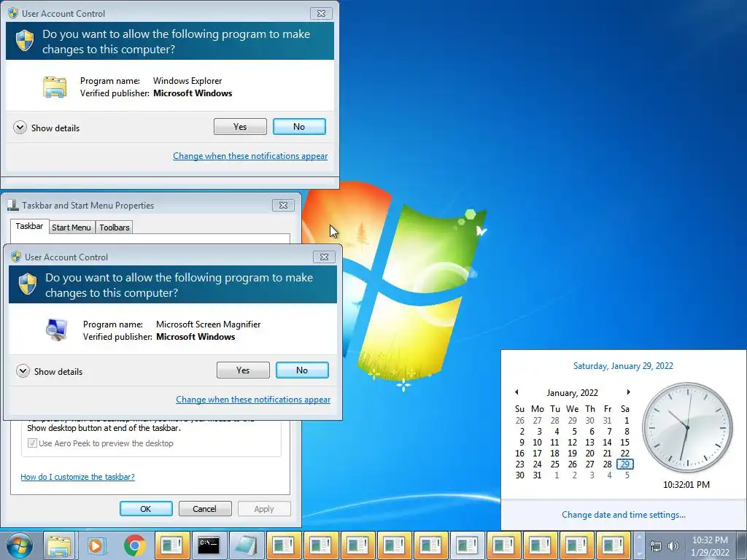Cancel the Taskbar and Start Menu Properties
Viewport: 747px width, 560px height.
coord(205,508)
